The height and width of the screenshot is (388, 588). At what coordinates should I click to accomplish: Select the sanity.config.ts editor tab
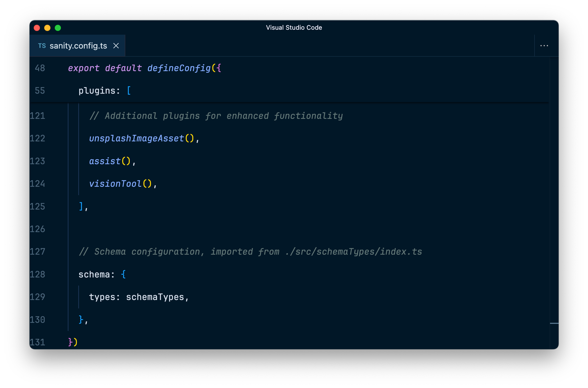(78, 46)
